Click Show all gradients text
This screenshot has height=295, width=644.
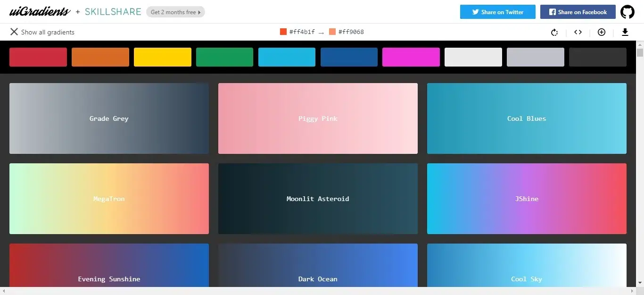point(48,32)
